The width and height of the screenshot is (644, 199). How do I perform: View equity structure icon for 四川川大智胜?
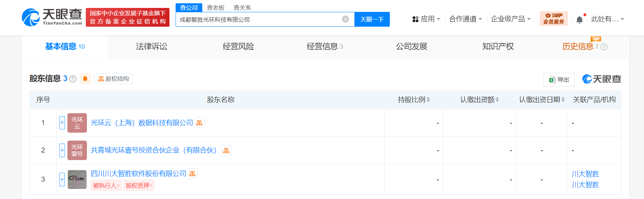click(193, 174)
